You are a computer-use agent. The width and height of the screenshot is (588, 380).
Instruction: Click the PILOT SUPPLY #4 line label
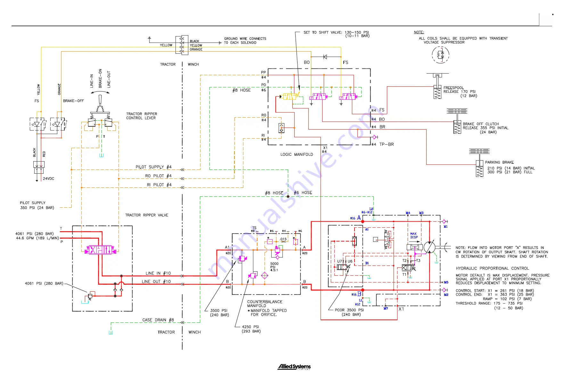pos(154,167)
